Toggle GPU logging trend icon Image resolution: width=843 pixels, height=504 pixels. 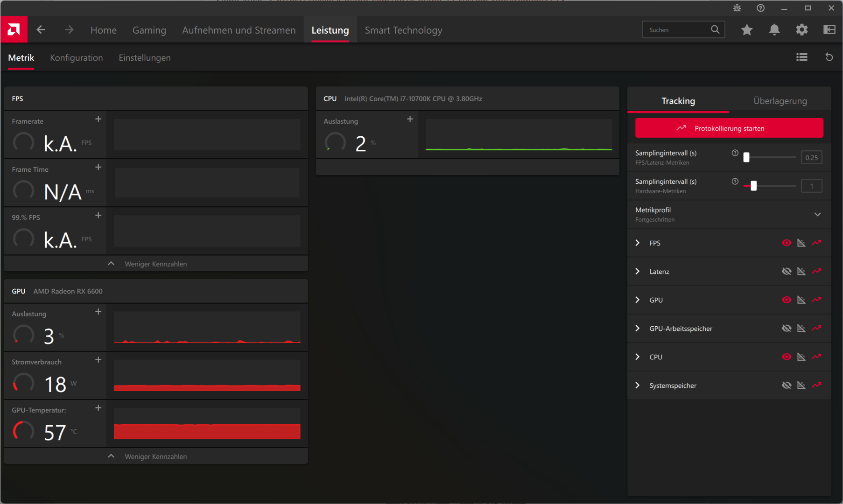click(816, 300)
